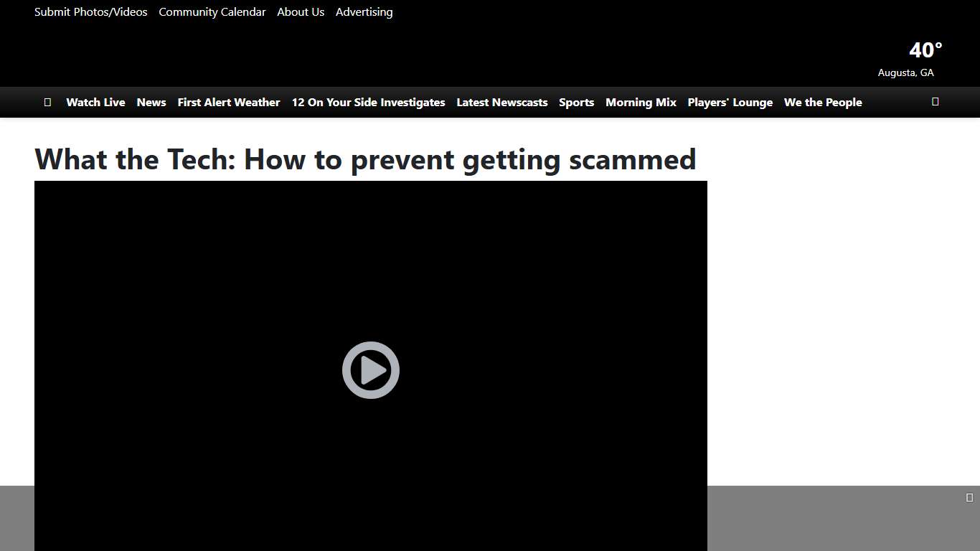Open the News section
This screenshot has height=551, width=980.
[151, 102]
